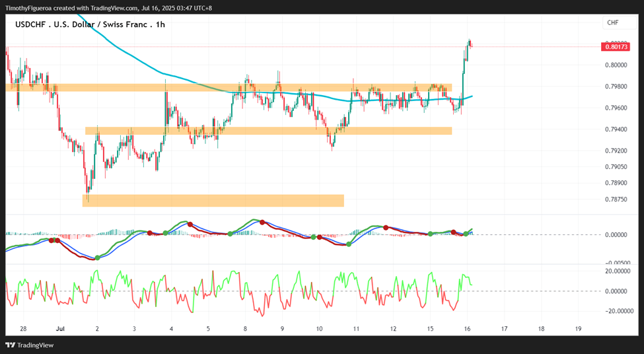Click the 0.78750 price axis label

[616, 199]
